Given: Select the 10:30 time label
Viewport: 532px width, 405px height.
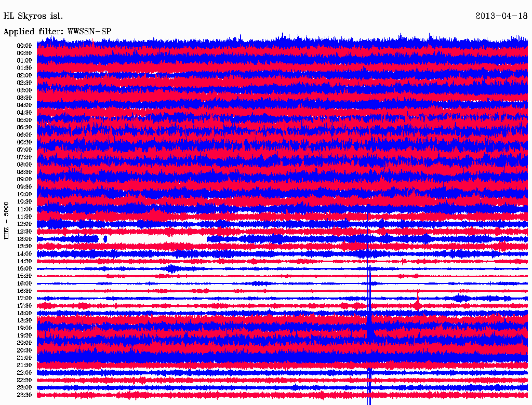Looking at the screenshot, I should pos(24,202).
